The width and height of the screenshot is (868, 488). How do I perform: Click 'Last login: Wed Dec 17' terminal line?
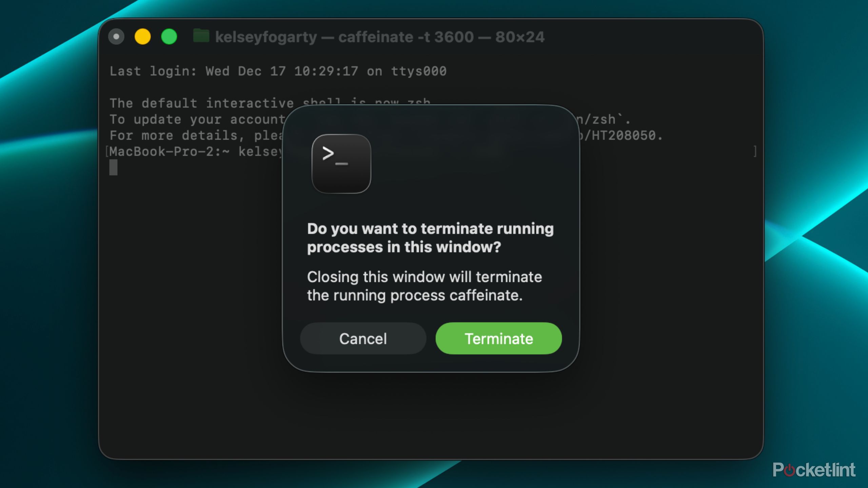pos(278,71)
